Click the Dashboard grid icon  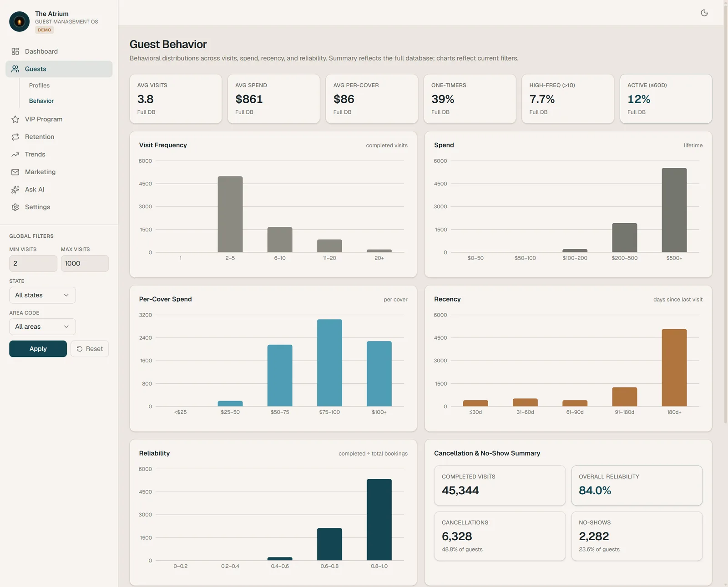[15, 51]
